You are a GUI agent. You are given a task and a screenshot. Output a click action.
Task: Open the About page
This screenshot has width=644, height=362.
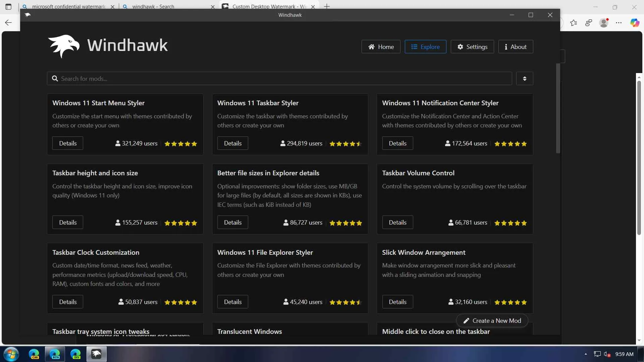pyautogui.click(x=516, y=47)
